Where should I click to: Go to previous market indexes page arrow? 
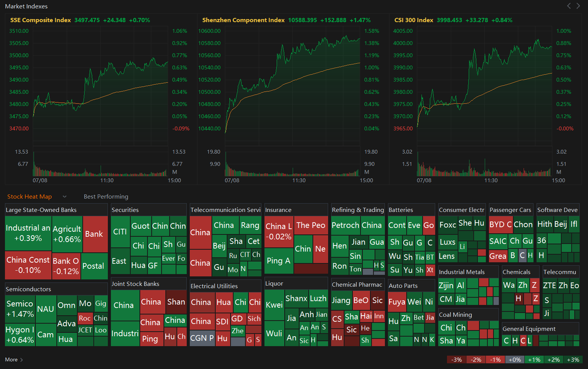(569, 6)
